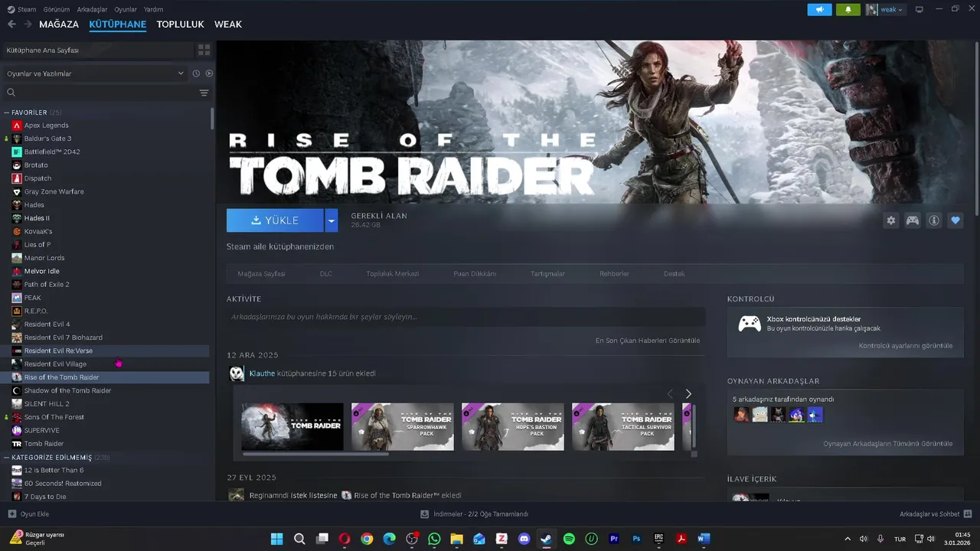Toggle favorite heart for this game

(x=955, y=220)
